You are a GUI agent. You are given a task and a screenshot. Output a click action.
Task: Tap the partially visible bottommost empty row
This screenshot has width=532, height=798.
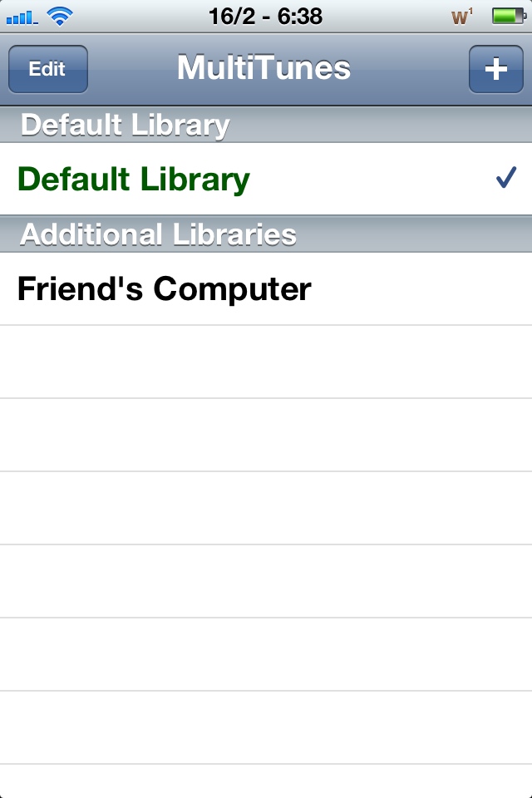tap(266, 781)
